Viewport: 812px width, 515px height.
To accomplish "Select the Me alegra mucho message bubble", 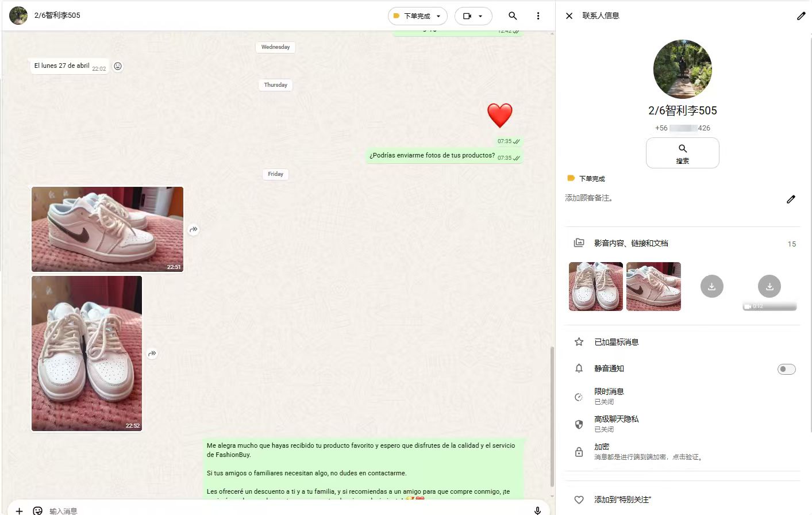I will pos(363,468).
